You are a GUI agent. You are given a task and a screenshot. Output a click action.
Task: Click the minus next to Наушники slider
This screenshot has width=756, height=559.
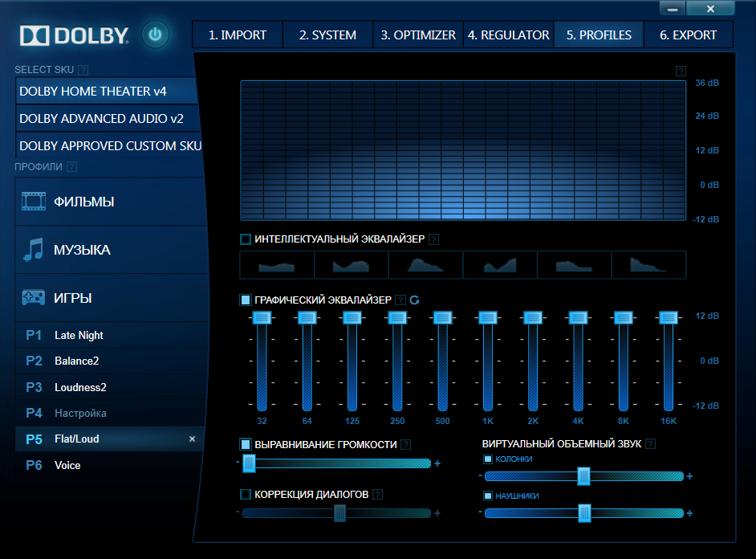(x=480, y=512)
